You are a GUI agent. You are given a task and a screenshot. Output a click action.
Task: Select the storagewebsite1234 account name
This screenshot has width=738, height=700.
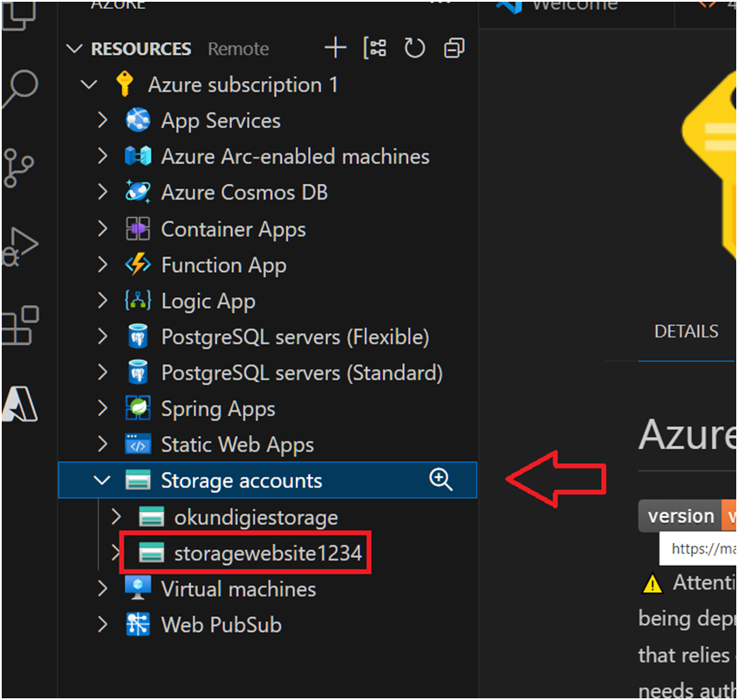[x=268, y=554]
